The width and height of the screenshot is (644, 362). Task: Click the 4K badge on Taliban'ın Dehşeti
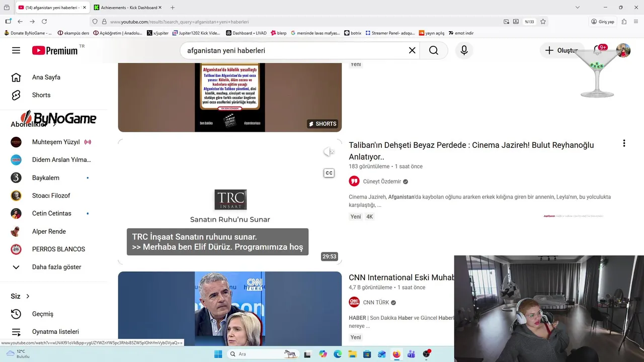(369, 217)
